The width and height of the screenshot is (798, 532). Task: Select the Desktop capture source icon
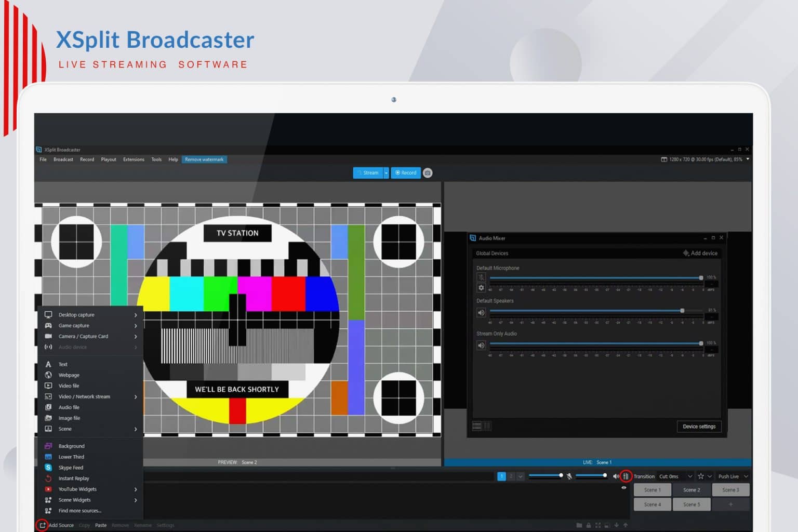tap(48, 314)
